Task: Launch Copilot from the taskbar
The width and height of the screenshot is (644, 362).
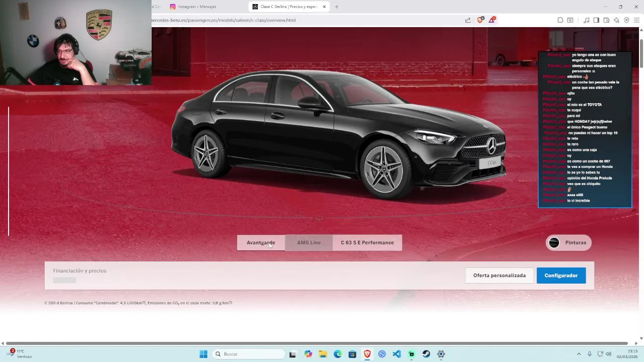Action: coord(308,354)
